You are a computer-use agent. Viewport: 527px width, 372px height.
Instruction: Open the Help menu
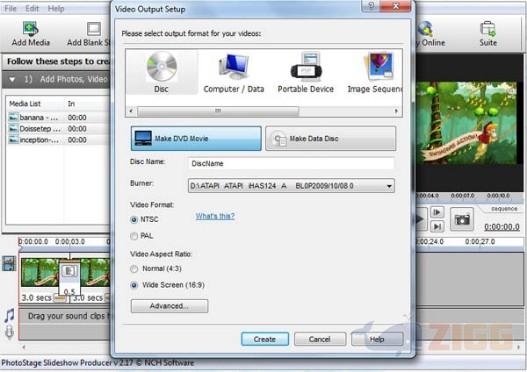(56, 8)
